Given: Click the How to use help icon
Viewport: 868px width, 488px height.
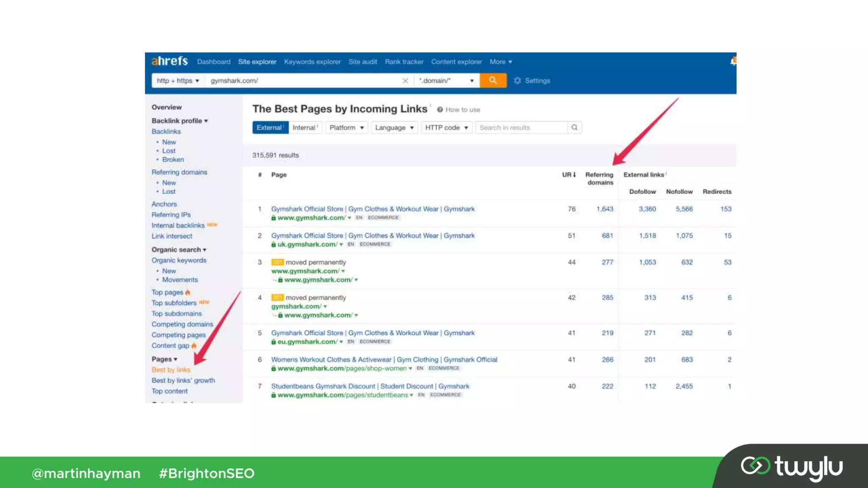Looking at the screenshot, I should pyautogui.click(x=440, y=110).
